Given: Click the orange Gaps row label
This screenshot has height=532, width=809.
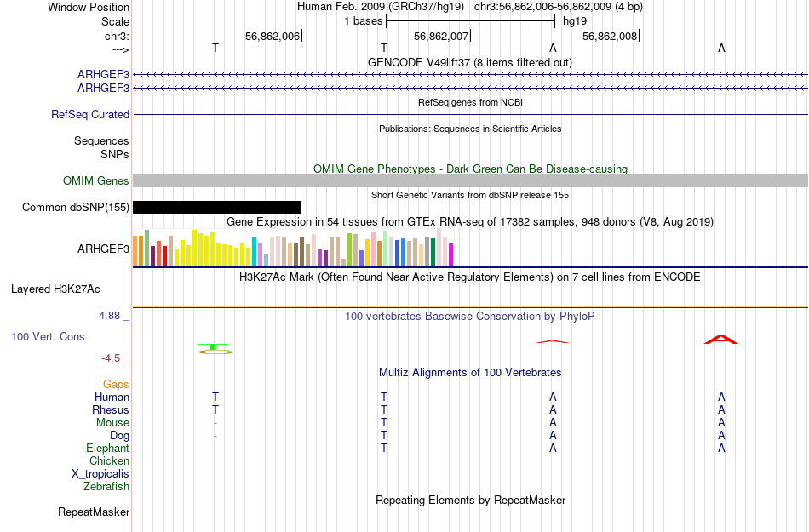Looking at the screenshot, I should [x=116, y=384].
